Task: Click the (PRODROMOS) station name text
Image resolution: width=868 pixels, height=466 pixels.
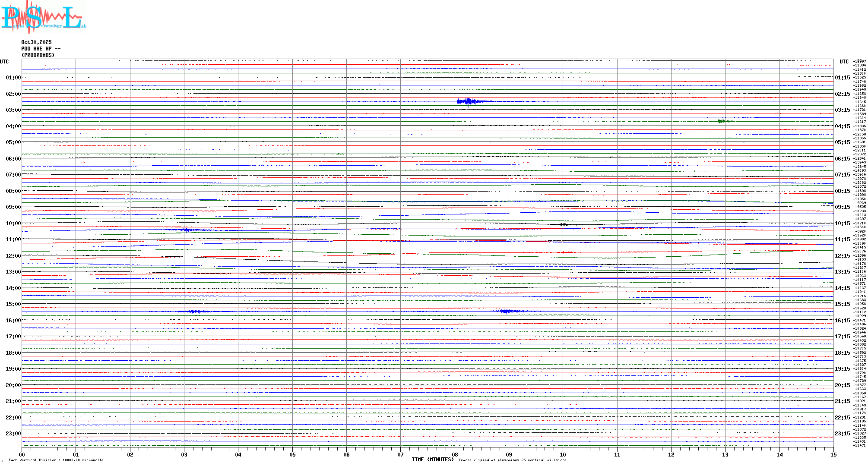Action: (x=38, y=55)
